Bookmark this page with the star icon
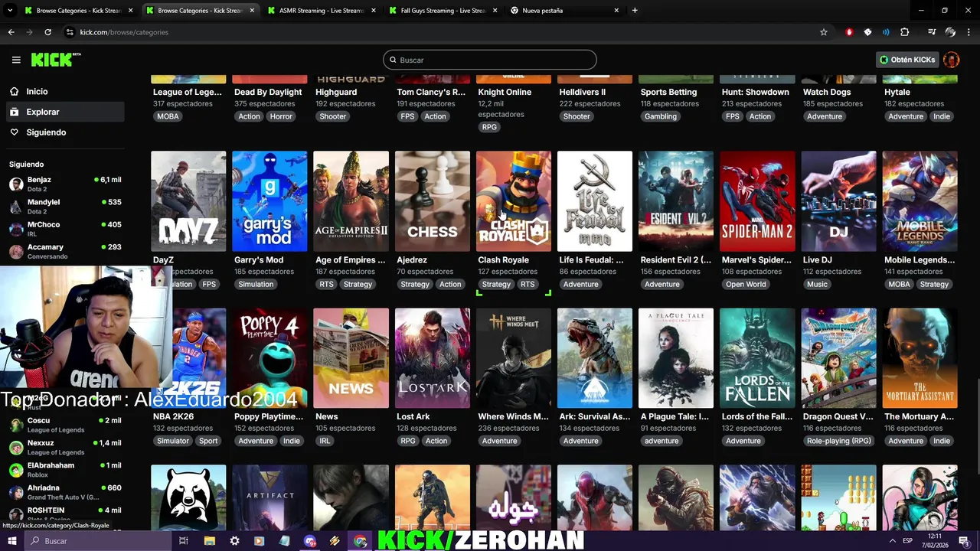The height and width of the screenshot is (551, 980). click(824, 32)
